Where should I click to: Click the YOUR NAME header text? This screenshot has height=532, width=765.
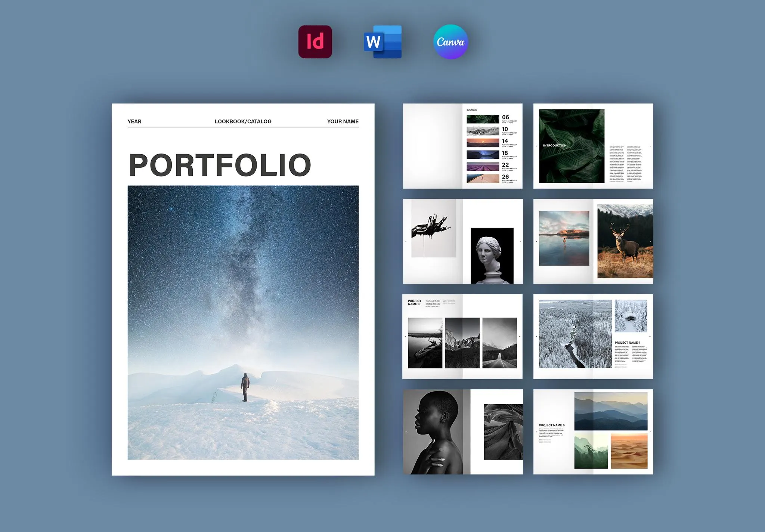point(343,121)
